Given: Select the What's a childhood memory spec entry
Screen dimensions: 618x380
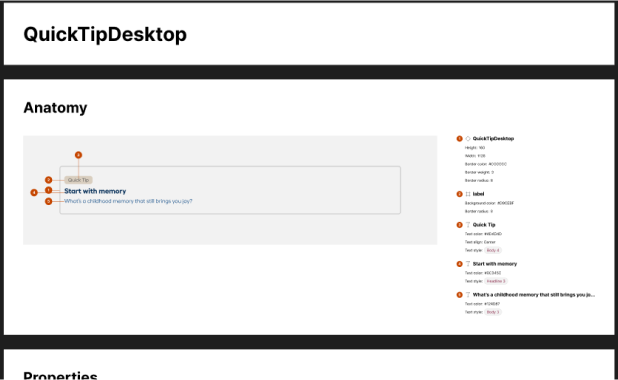Looking at the screenshot, I should pyautogui.click(x=534, y=294).
